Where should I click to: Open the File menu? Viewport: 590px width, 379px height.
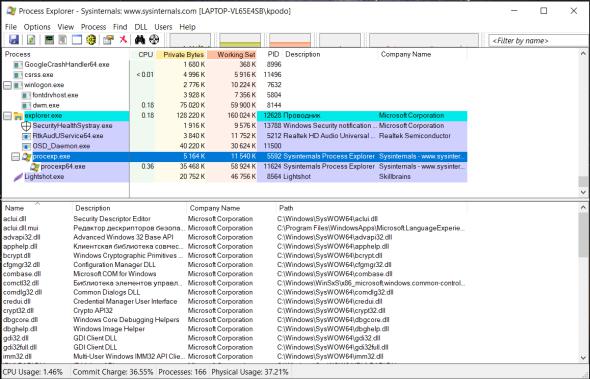pyautogui.click(x=11, y=27)
